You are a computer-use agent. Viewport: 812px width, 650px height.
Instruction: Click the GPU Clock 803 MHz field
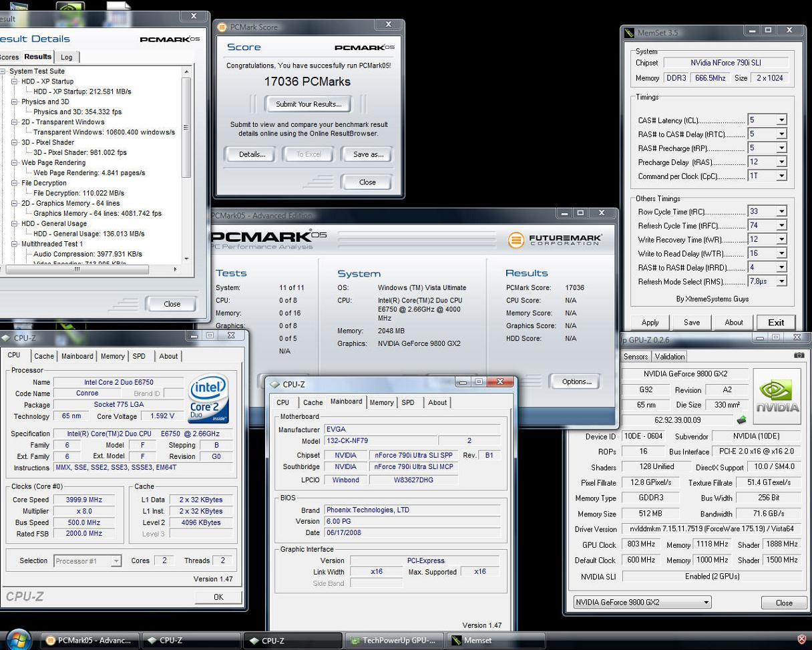tap(641, 544)
